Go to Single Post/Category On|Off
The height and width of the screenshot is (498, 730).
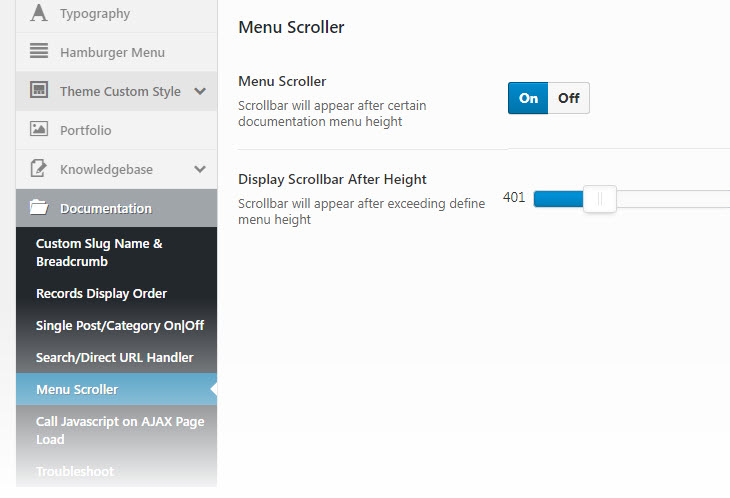119,325
